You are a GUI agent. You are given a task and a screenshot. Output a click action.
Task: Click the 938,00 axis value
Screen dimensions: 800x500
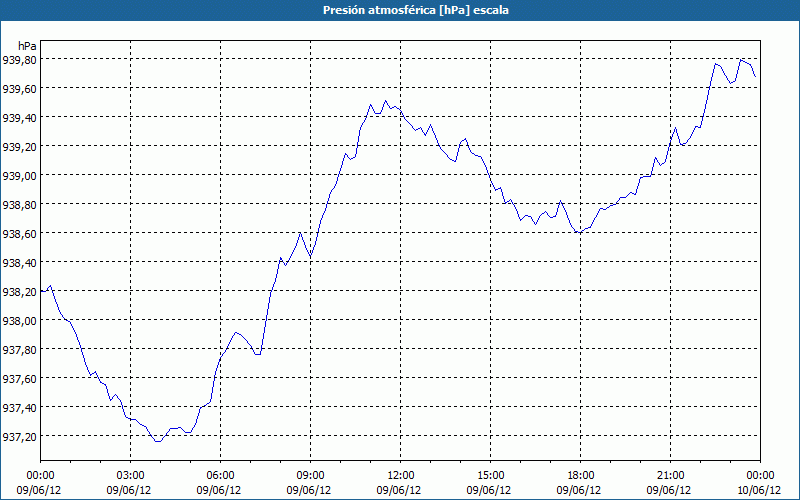pyautogui.click(x=19, y=321)
